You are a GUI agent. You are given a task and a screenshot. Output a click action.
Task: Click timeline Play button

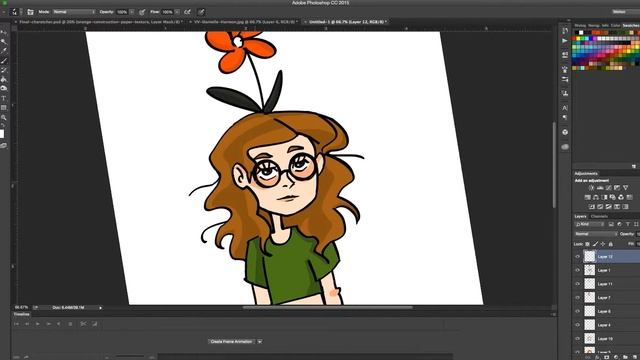(x=38, y=324)
